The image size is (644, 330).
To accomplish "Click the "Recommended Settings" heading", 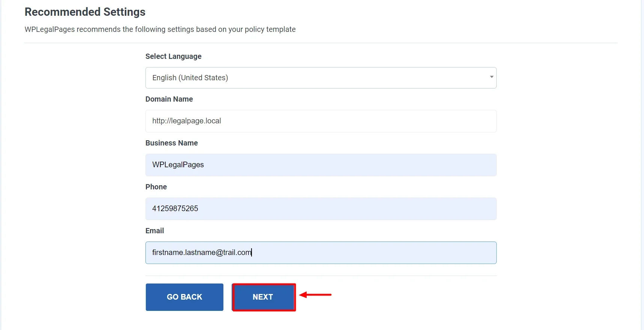I will coord(85,12).
